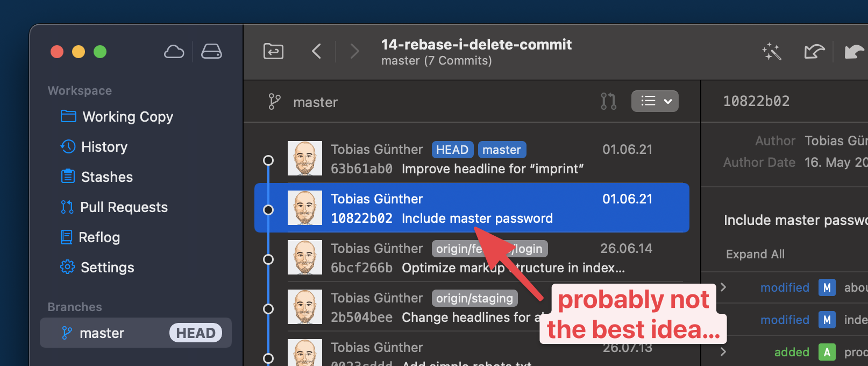Click the compare branches icon beside master
868x366 pixels.
[608, 101]
